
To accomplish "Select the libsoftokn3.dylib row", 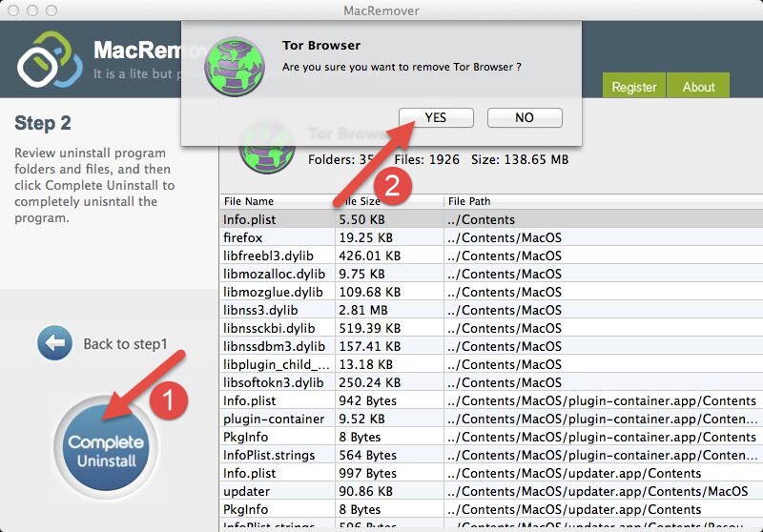I will click(491, 382).
